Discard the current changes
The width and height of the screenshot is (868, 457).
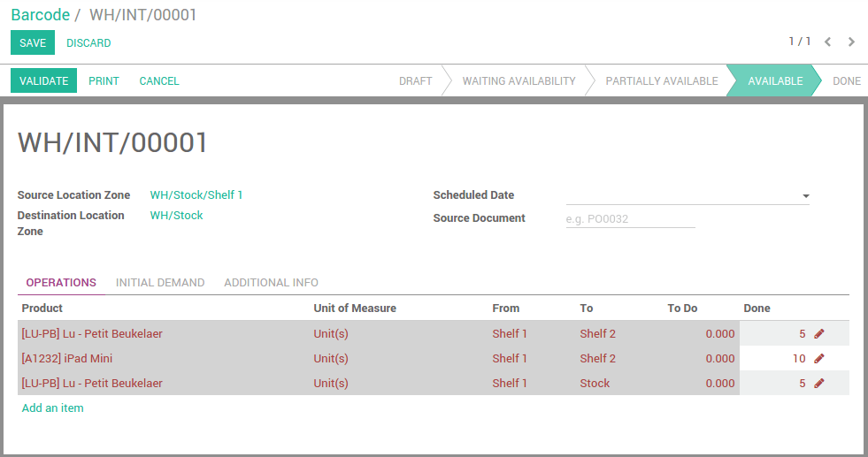point(88,42)
